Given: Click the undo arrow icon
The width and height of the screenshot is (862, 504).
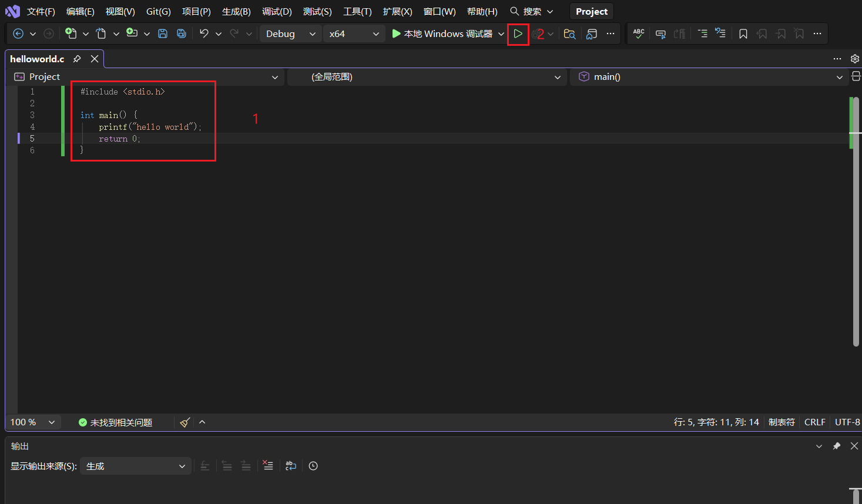Looking at the screenshot, I should [204, 33].
